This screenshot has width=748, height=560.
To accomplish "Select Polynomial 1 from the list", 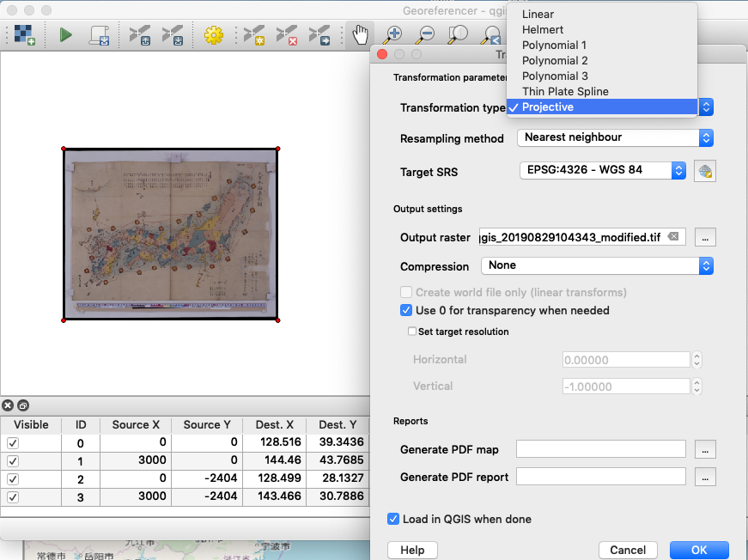I will 602,46.
